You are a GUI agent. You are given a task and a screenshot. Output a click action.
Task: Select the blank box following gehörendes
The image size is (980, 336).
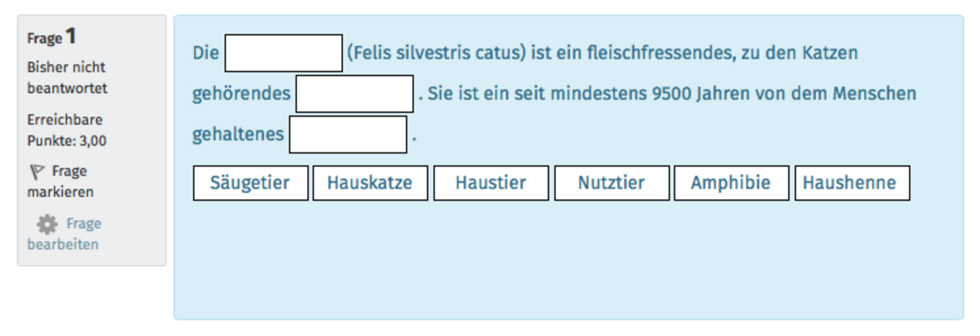[x=354, y=94]
